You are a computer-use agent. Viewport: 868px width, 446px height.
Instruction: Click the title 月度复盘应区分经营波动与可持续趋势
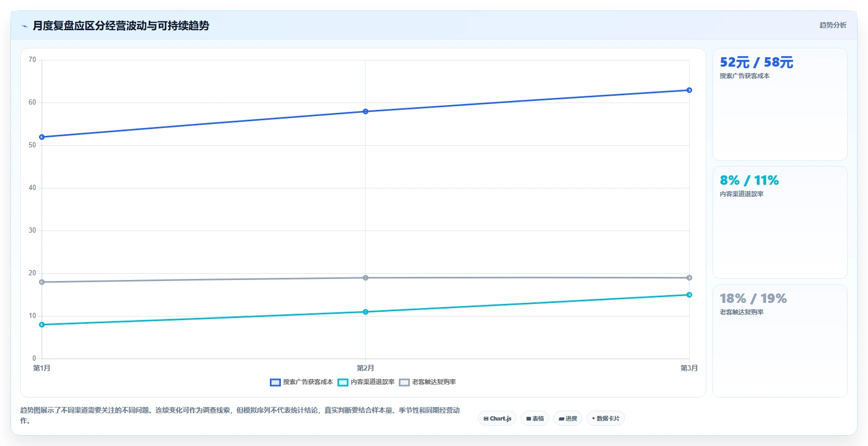121,26
